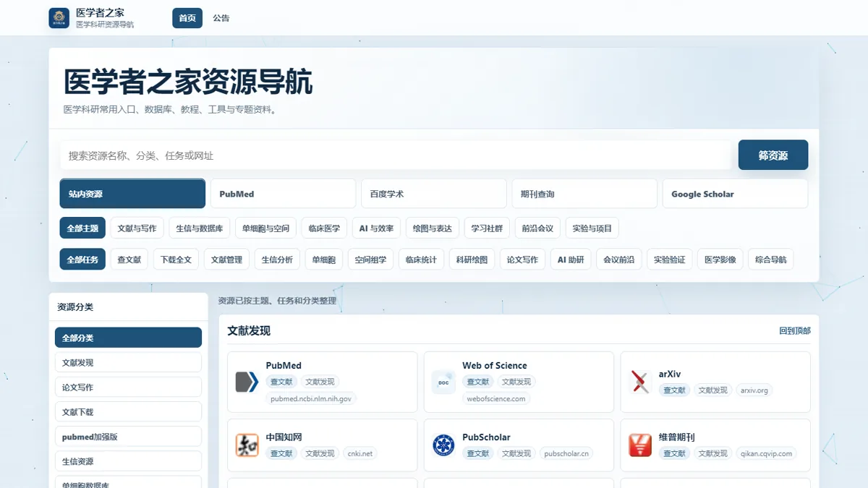Toggle the 全部主题 filter chip

click(83, 228)
